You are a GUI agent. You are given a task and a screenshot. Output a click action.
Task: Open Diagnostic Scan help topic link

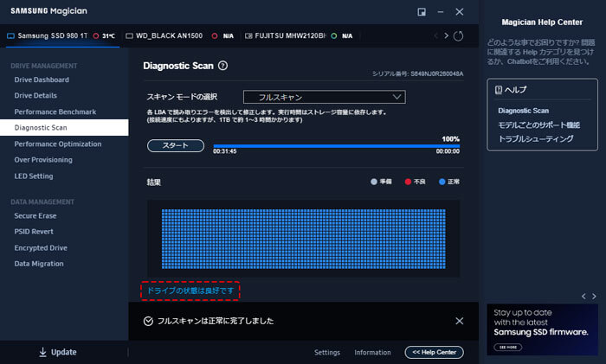[x=523, y=111]
